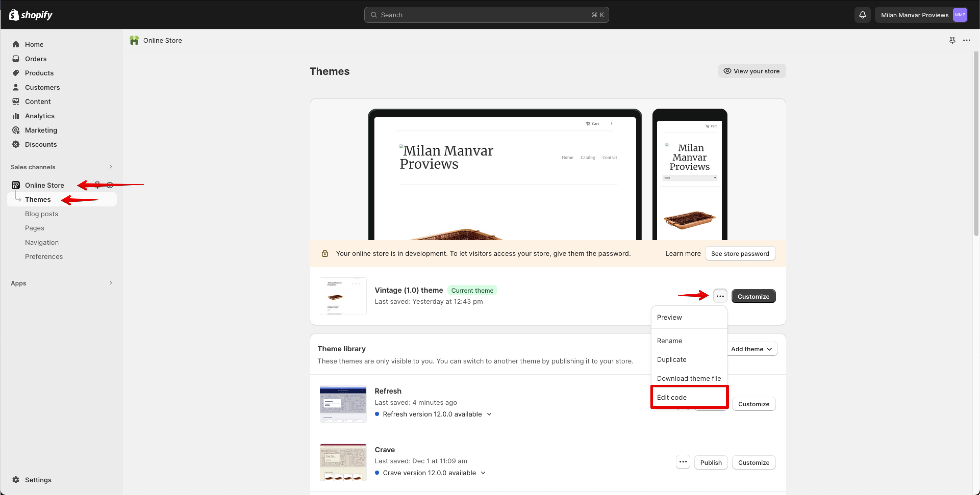Image resolution: width=980 pixels, height=495 pixels.
Task: Customize the Refresh theme
Action: pos(754,404)
